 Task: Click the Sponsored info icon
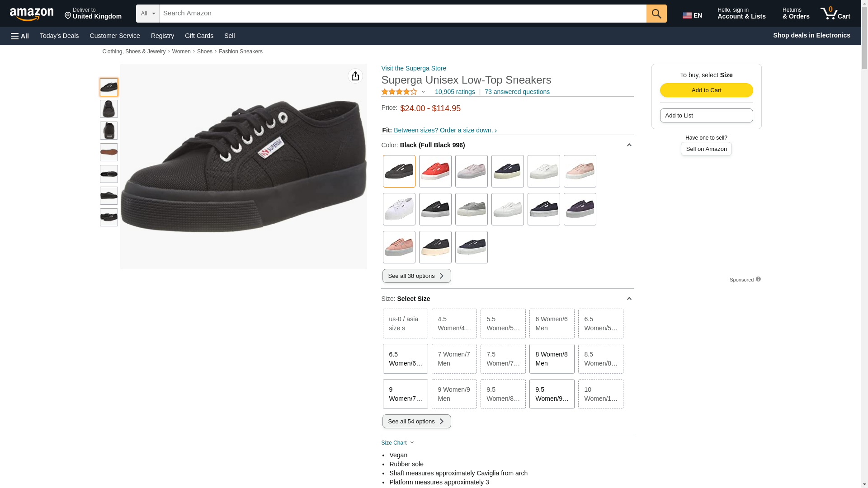click(x=758, y=279)
